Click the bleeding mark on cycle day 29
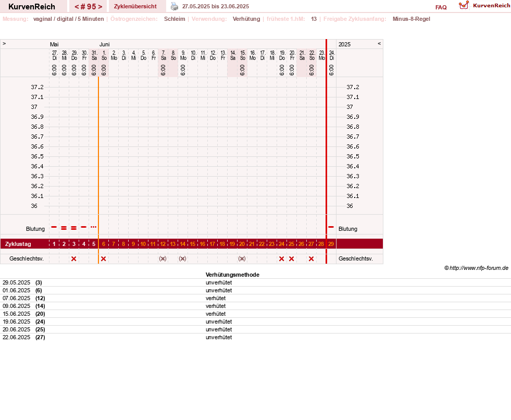The width and height of the screenshot is (511, 420). coord(331,227)
